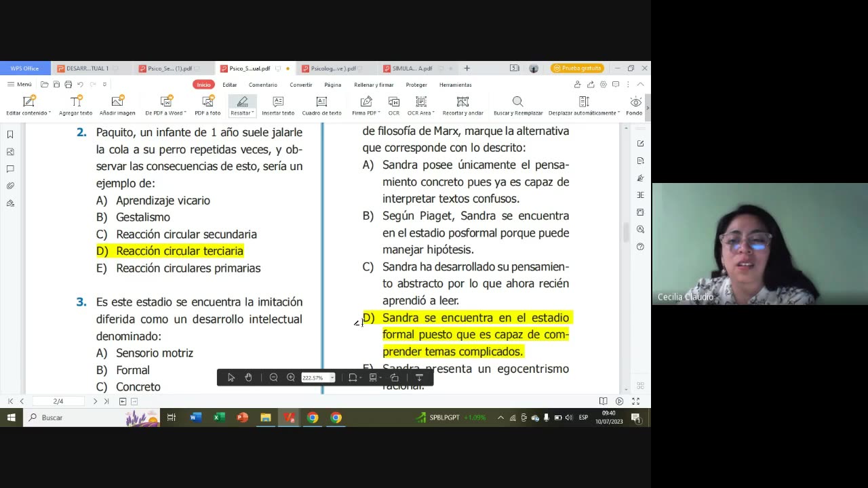Viewport: 868px width, 488px height.
Task: Go to the next page arrow
Action: pos(95,401)
